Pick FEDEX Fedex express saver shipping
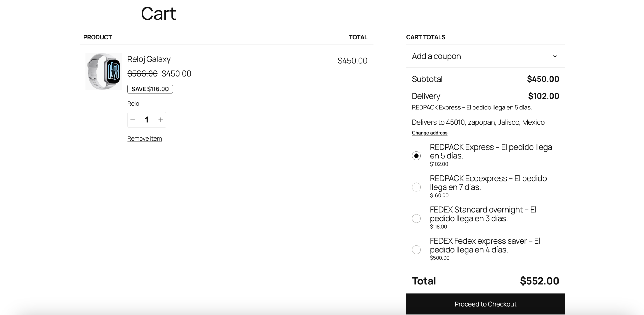This screenshot has height=315, width=644. coord(416,250)
